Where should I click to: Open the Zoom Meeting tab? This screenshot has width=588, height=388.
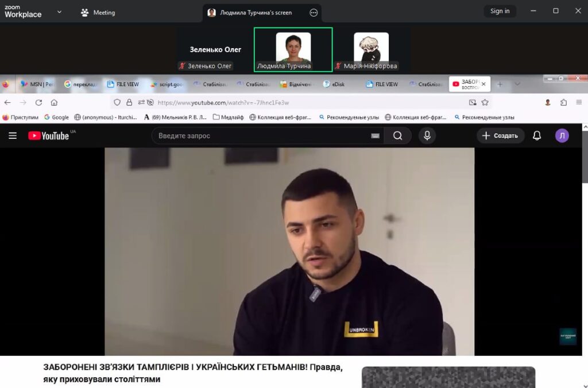98,13
